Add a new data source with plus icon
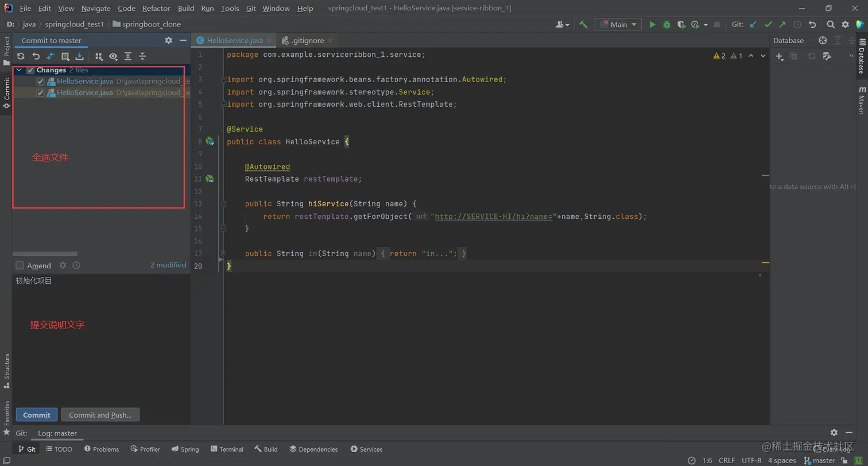 tap(780, 56)
